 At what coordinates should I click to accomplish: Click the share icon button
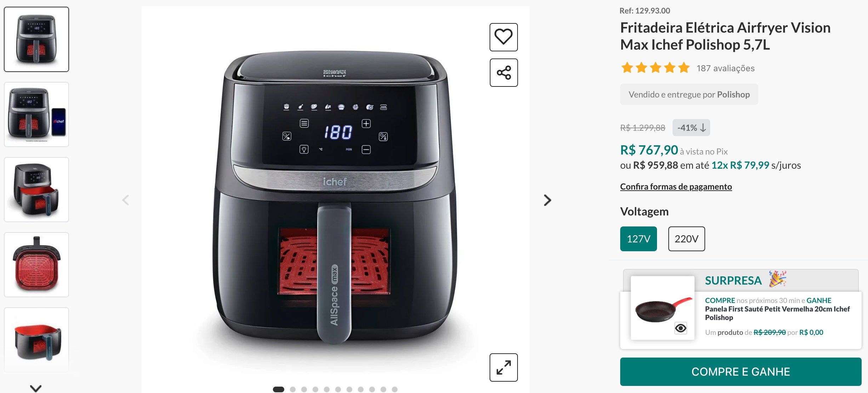503,73
